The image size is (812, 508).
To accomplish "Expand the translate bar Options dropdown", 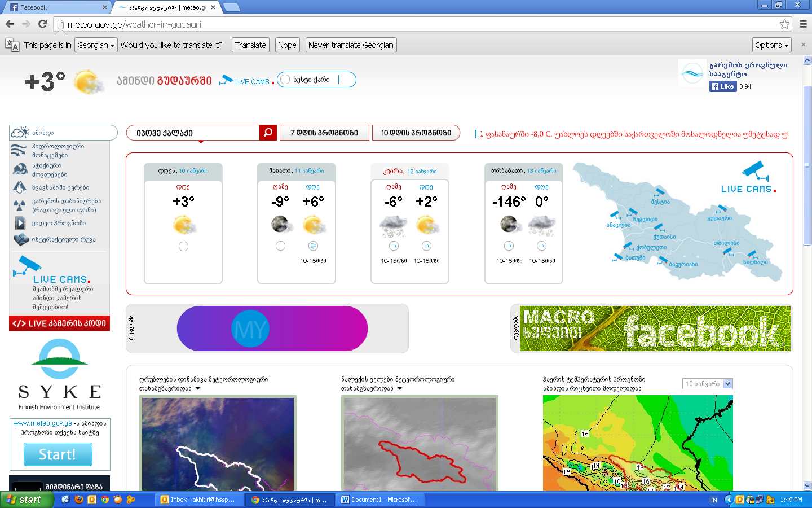I will (x=771, y=45).
